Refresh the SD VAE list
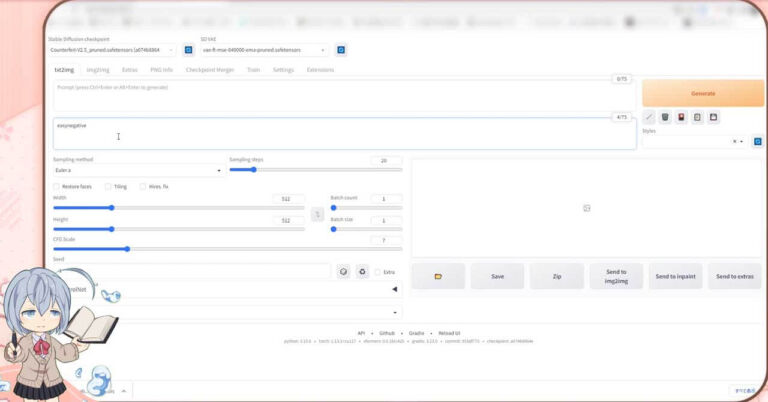This screenshot has height=402, width=768. (341, 49)
